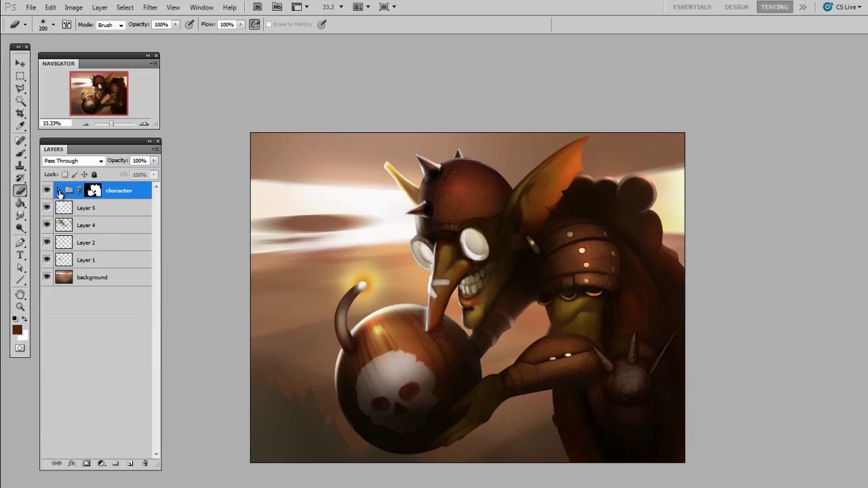Select the Eyedropper tool
Image resolution: width=868 pixels, height=488 pixels.
tap(20, 126)
